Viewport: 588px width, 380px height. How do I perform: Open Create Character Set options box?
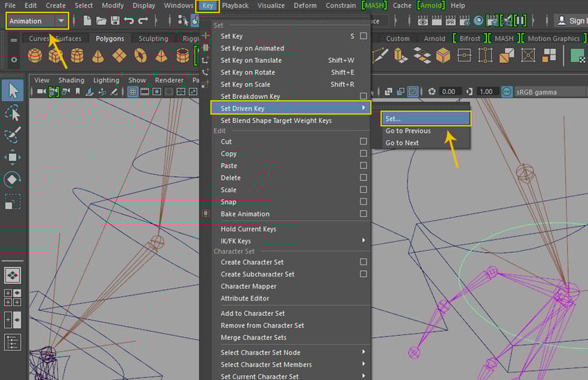(x=363, y=263)
